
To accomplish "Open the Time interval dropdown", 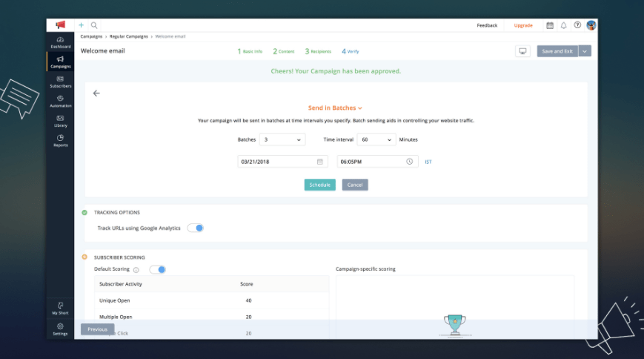I will pos(376,139).
